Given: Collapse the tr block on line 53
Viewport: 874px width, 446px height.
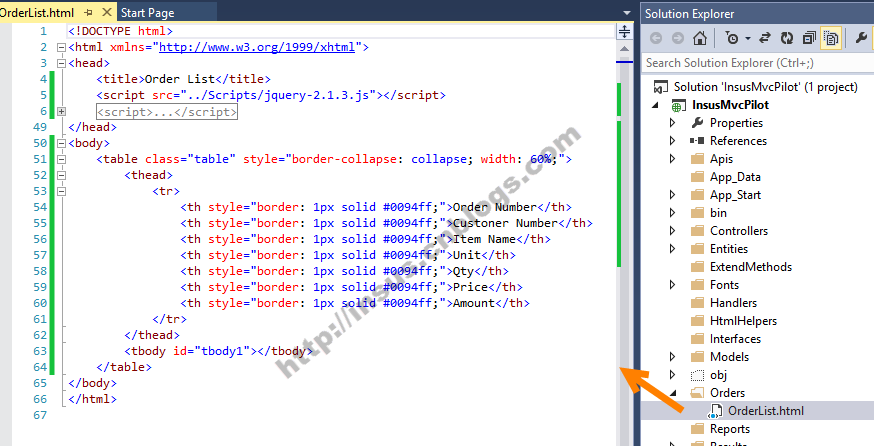Looking at the screenshot, I should 61,191.
